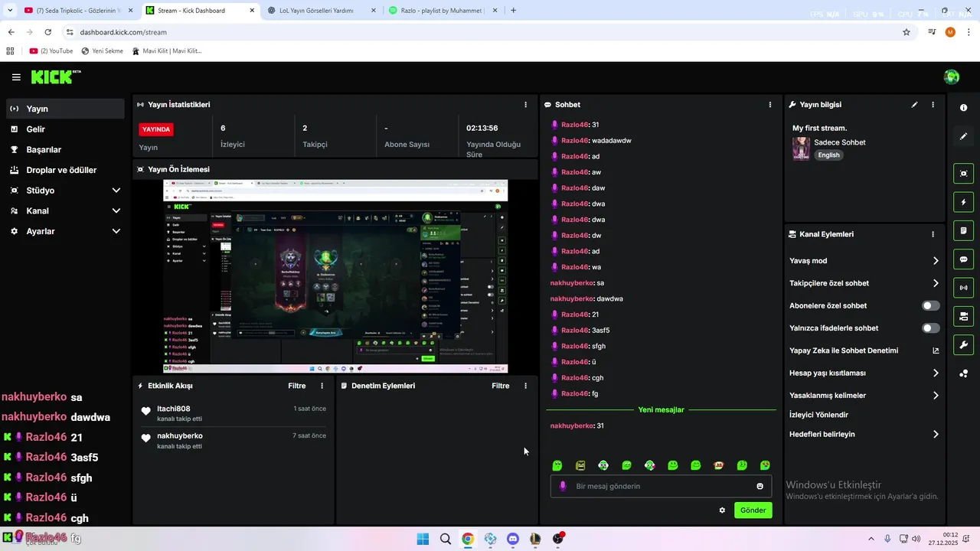Open Chrome tab search dropdown arrow
The width and height of the screenshot is (980, 551).
pos(9,10)
